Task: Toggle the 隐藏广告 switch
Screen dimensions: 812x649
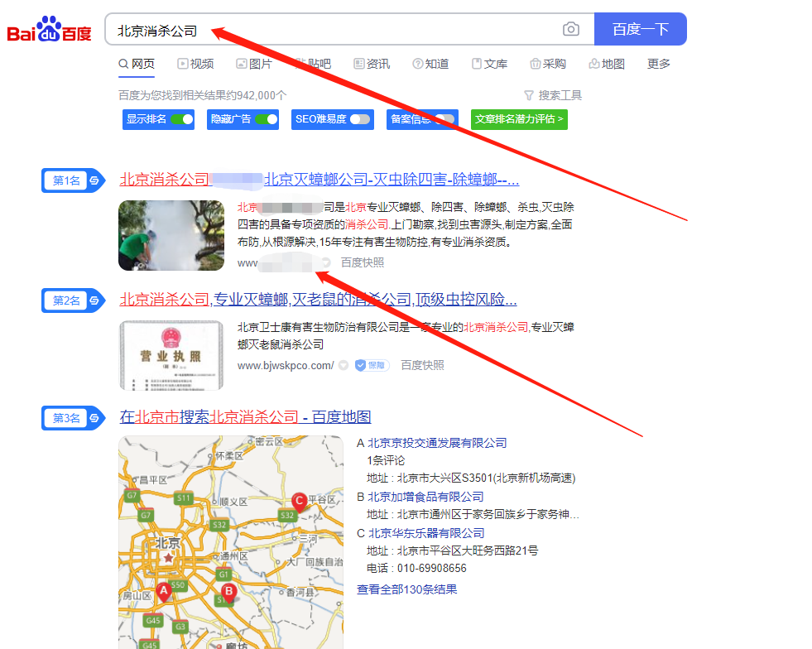Action: 266,119
